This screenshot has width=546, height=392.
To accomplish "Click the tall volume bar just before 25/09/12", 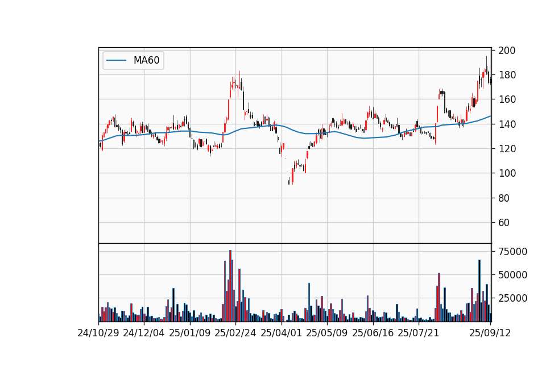I will point(479,291).
